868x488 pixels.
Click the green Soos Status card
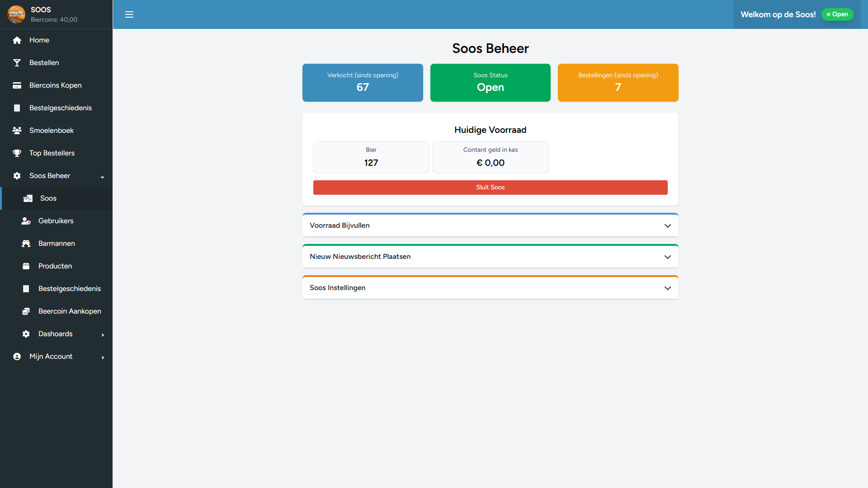(490, 83)
